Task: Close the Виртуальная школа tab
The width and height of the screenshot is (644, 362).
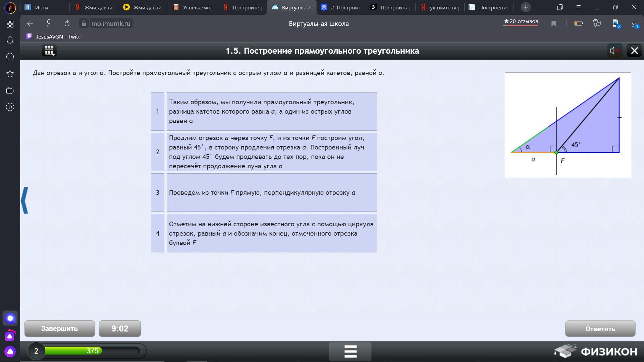Action: pos(310,7)
